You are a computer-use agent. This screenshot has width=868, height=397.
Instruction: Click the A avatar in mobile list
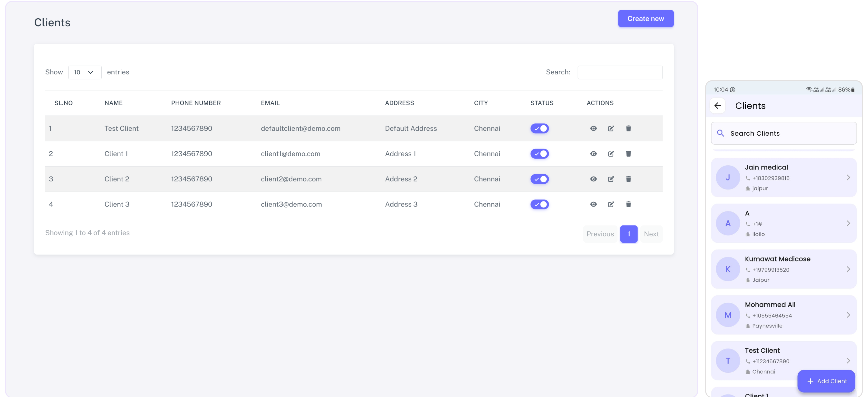point(728,223)
